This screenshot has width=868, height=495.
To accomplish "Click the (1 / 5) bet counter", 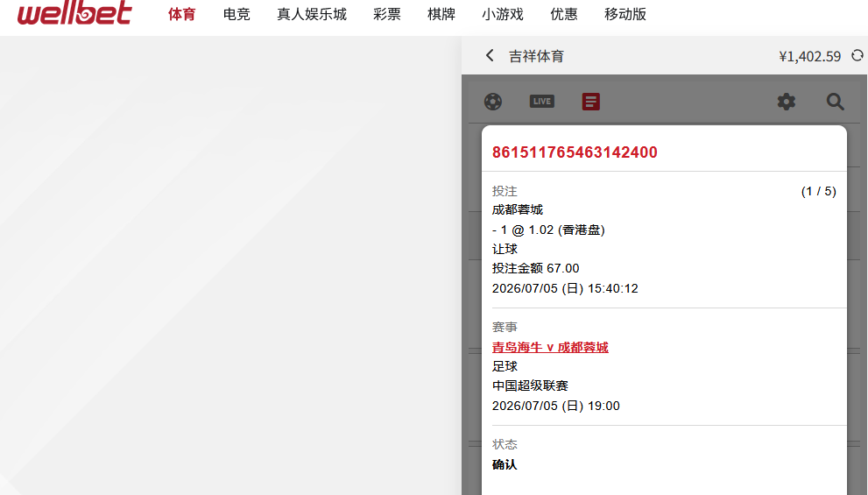I will (819, 192).
